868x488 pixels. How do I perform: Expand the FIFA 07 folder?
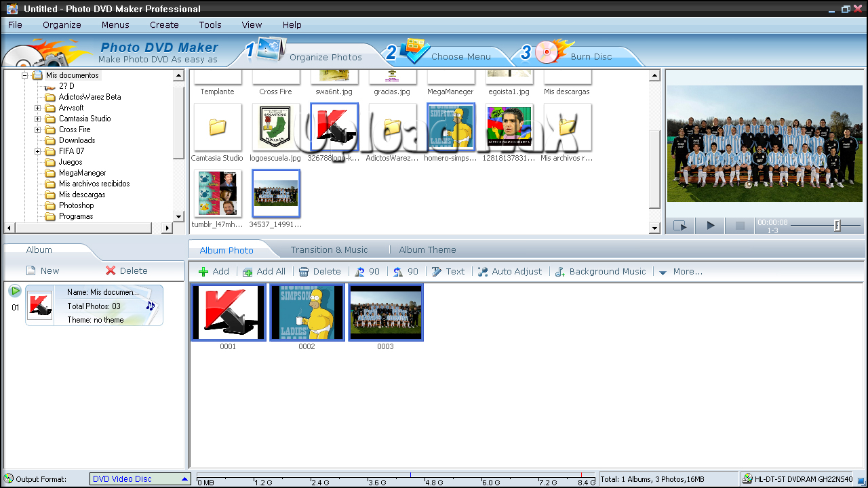(38, 151)
